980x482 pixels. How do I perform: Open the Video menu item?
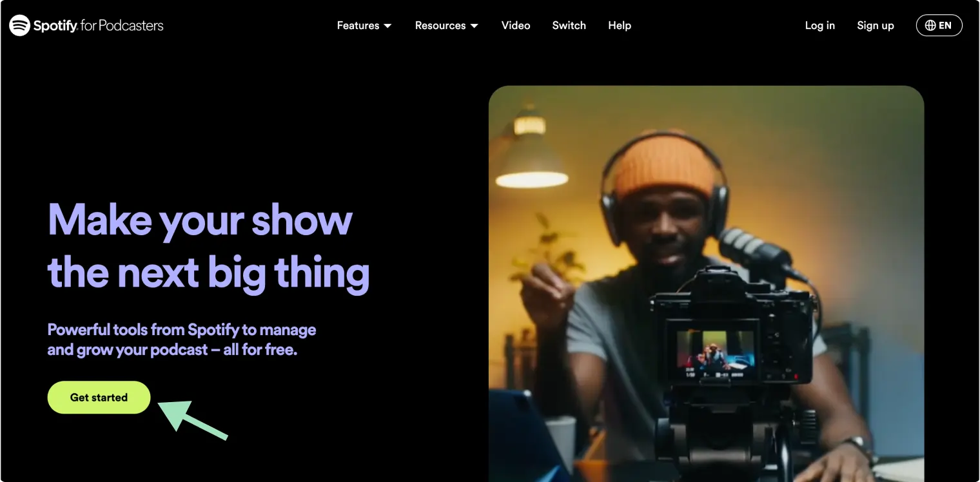515,25
